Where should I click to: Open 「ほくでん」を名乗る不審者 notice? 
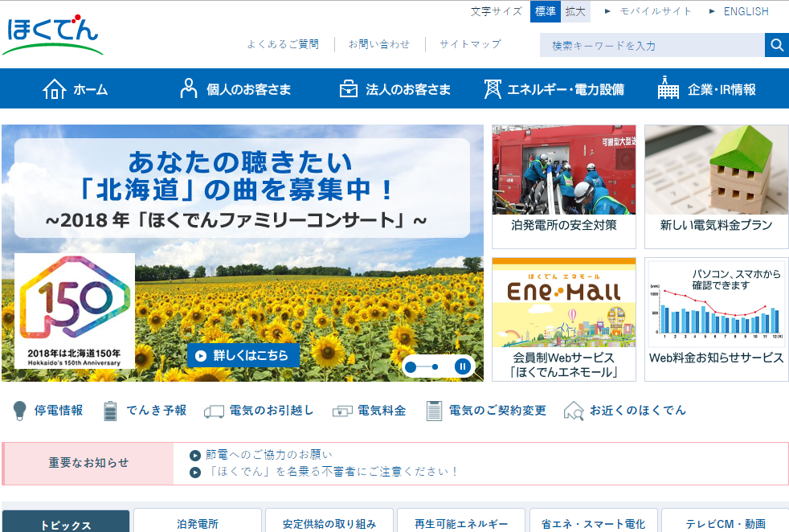[333, 472]
